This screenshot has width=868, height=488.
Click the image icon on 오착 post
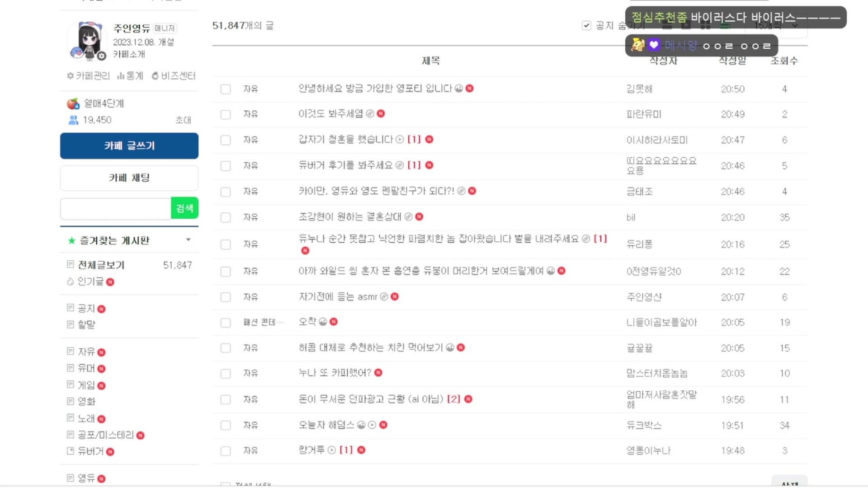(x=323, y=321)
